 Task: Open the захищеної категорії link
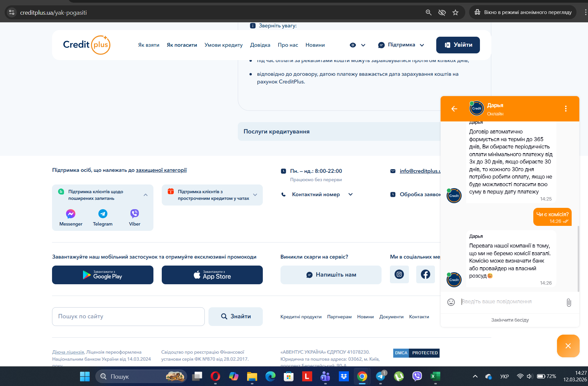(161, 170)
